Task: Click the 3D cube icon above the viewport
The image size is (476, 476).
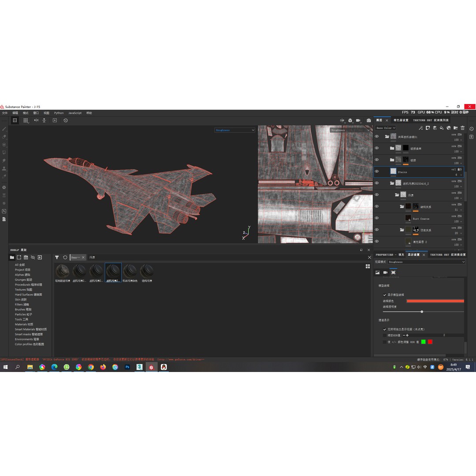Action: click(x=350, y=120)
